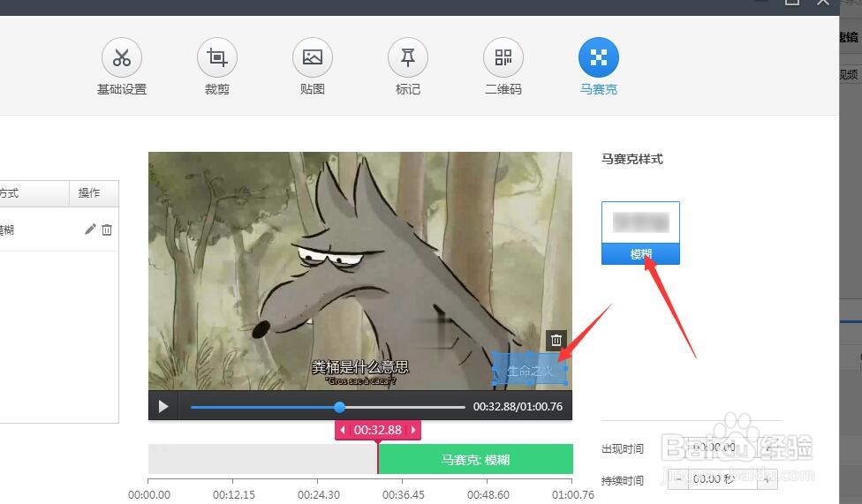This screenshot has height=504, width=862.
Task: Edit the mosaic entry with pencil icon
Action: point(90,229)
